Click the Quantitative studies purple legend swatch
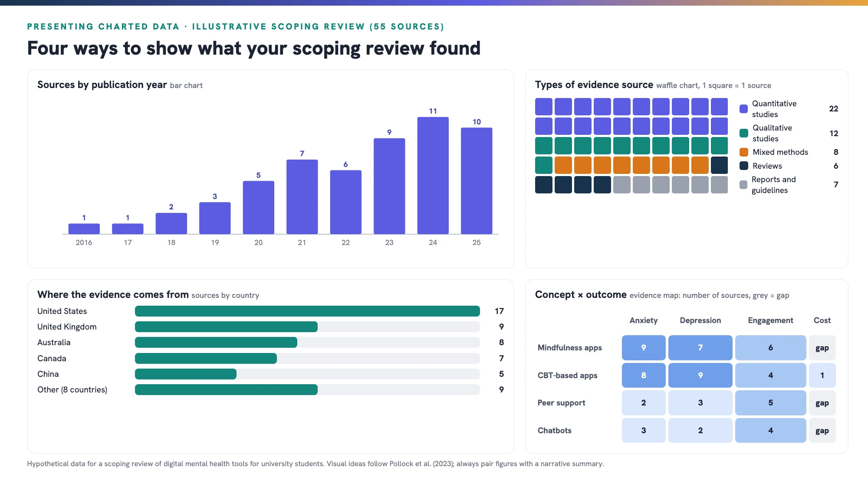The image size is (868, 477). pyautogui.click(x=743, y=109)
